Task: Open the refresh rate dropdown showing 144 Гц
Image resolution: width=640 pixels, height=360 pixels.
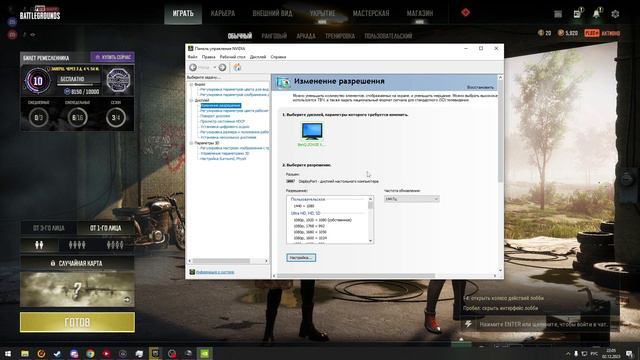Action: tap(411, 199)
